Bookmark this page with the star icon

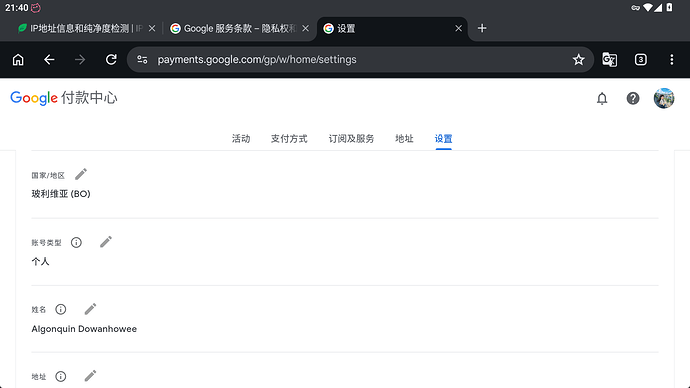pos(578,59)
